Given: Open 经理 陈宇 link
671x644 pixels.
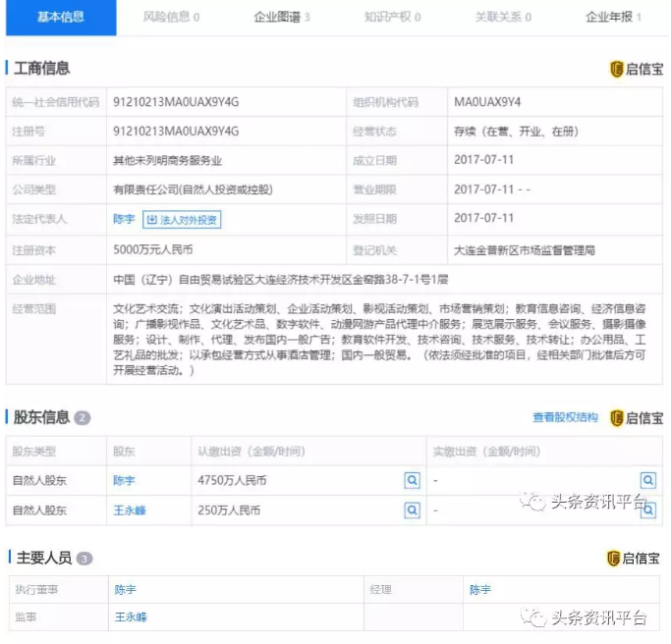Looking at the screenshot, I should coord(480,590).
